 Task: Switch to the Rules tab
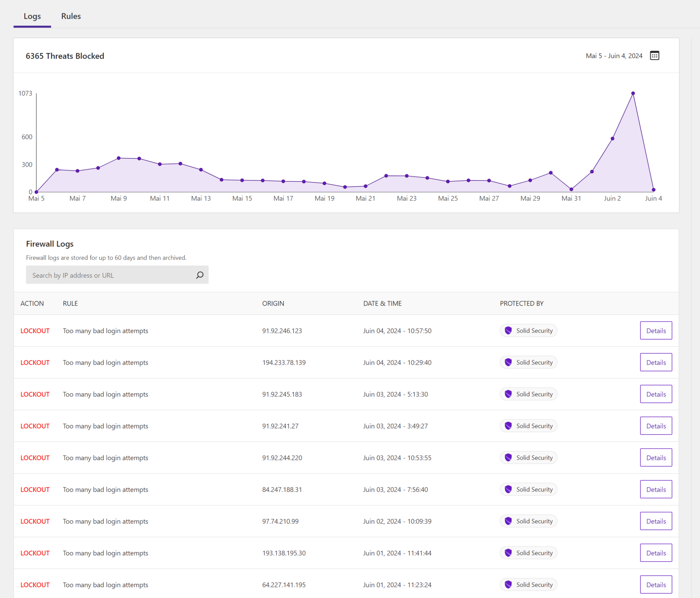[x=71, y=16]
